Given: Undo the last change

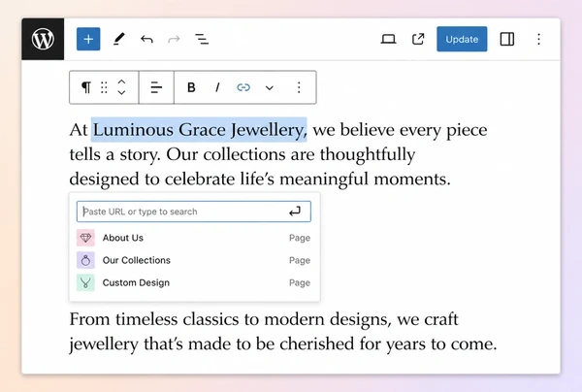Looking at the screenshot, I should pos(146,39).
